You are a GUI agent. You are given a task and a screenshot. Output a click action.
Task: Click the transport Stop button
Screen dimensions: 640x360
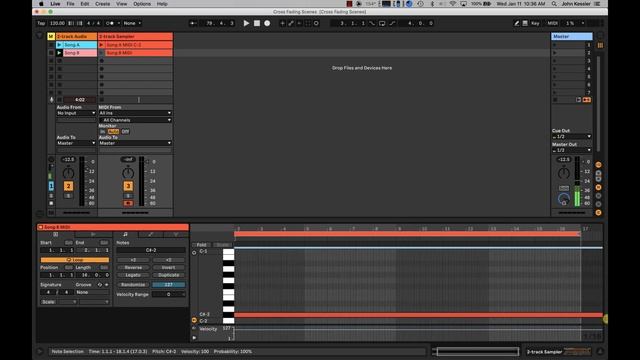pos(257,23)
